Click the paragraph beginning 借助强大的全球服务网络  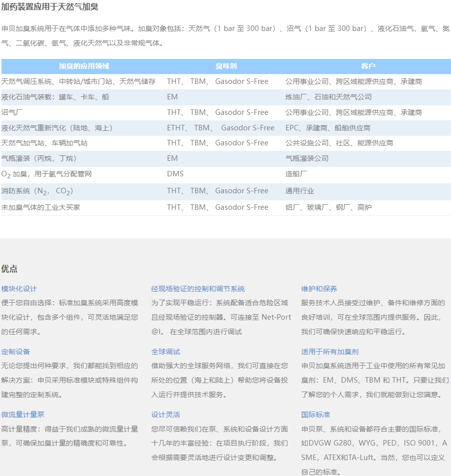pos(219,380)
